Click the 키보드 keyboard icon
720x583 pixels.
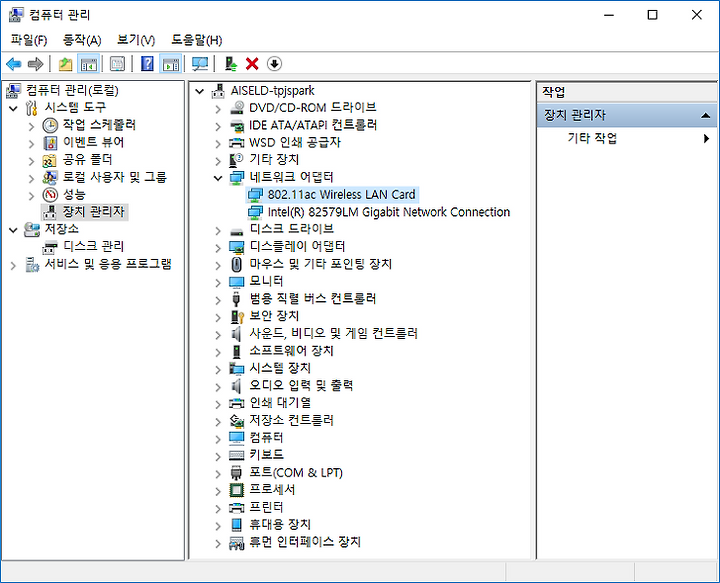pyautogui.click(x=236, y=455)
